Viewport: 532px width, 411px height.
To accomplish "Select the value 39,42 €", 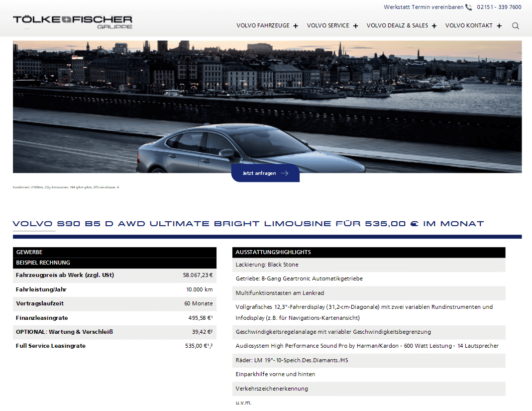I will [x=202, y=332].
